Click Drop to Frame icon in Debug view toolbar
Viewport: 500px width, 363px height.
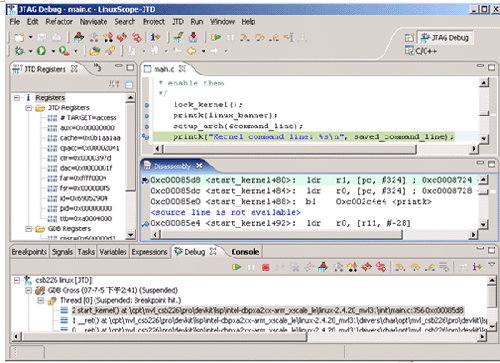pyautogui.click(x=444, y=267)
